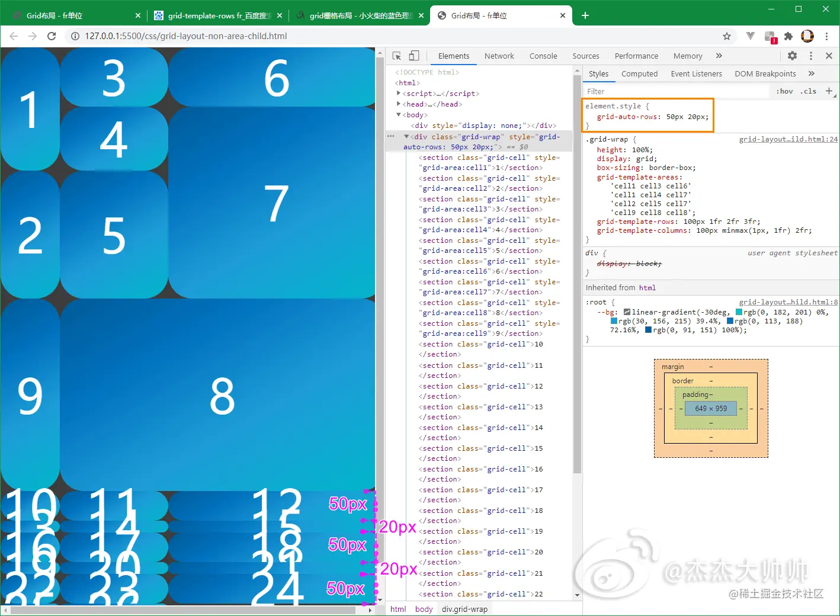840x616 pixels.
Task: Close the Baidu grid-template-rows tab
Action: tap(280, 15)
